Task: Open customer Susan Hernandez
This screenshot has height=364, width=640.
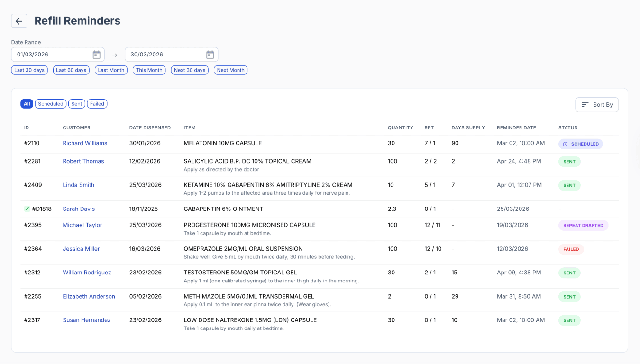Action: pos(87,320)
